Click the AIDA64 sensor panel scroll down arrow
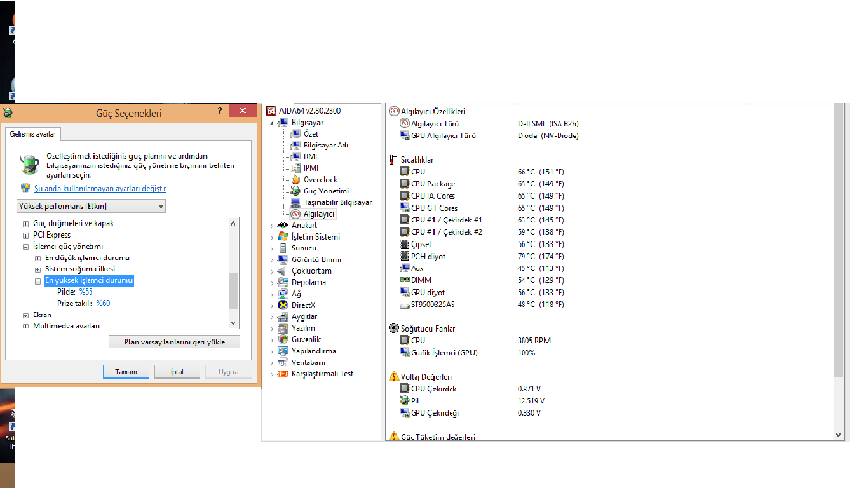Screen dimensions: 868x488 (838, 435)
